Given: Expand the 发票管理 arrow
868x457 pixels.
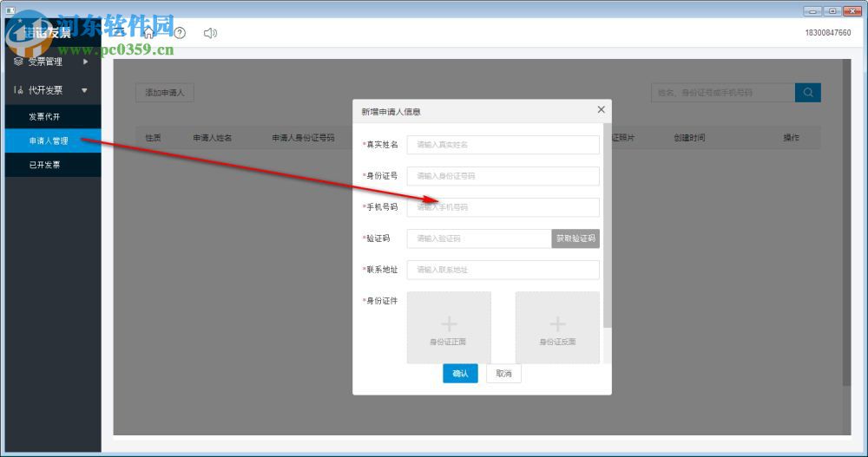Looking at the screenshot, I should (85, 62).
